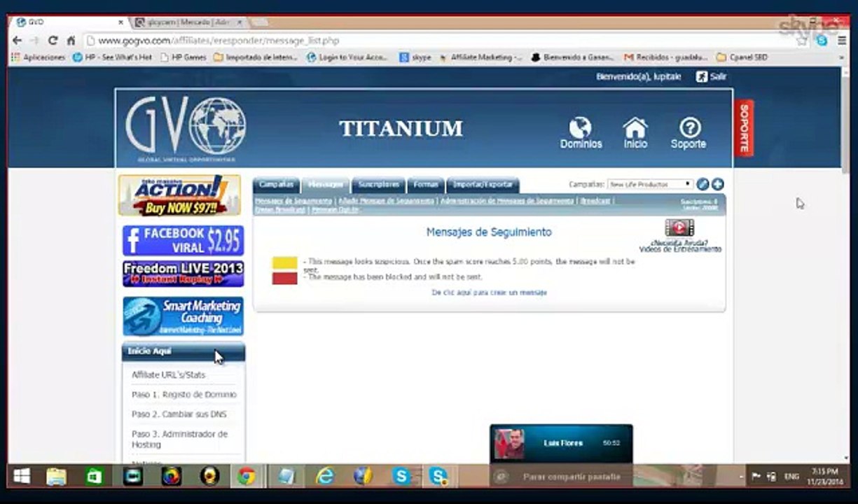The width and height of the screenshot is (858, 504).
Task: Click the Inicio Aquí sidebar header
Action: (x=184, y=351)
